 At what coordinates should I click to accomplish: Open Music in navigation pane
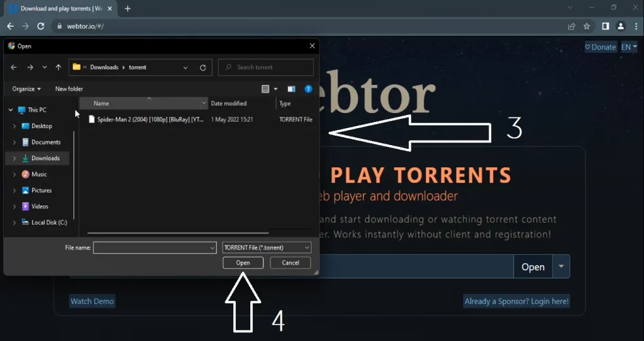[34, 174]
